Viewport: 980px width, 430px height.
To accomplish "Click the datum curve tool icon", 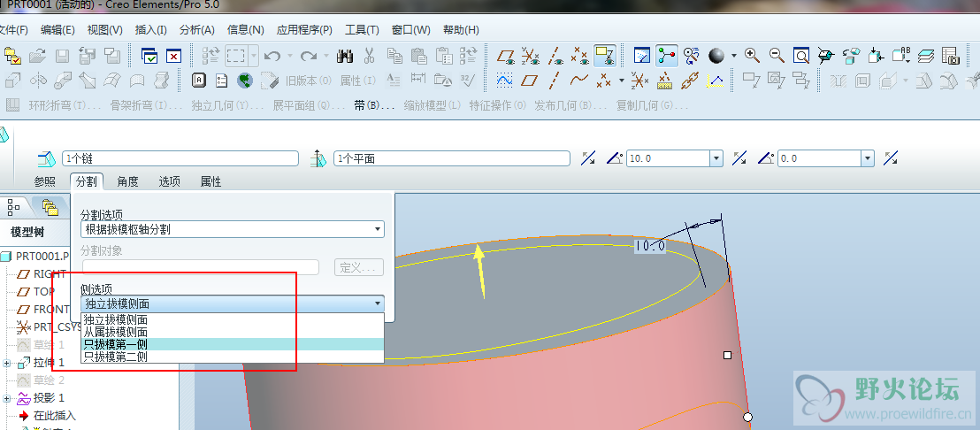I will pyautogui.click(x=579, y=80).
